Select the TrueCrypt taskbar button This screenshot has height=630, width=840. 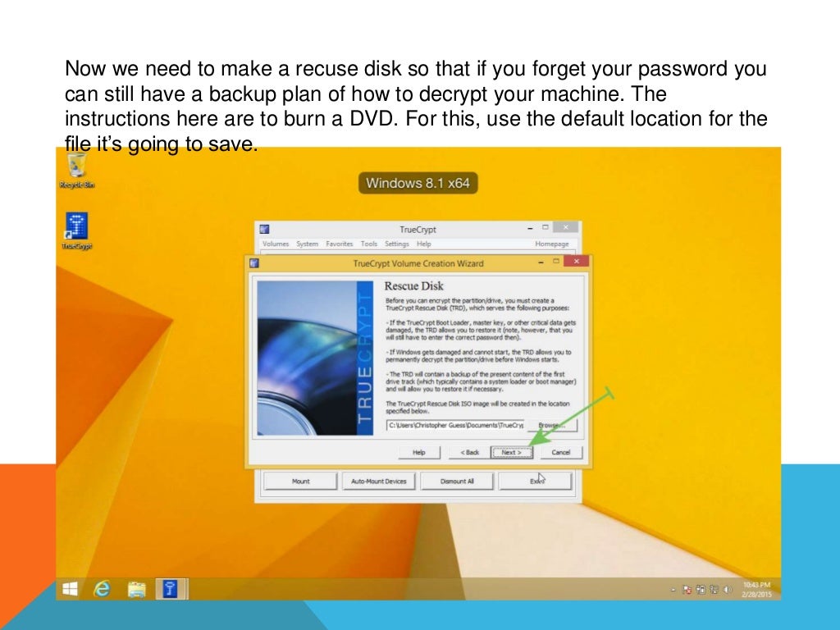(x=171, y=589)
